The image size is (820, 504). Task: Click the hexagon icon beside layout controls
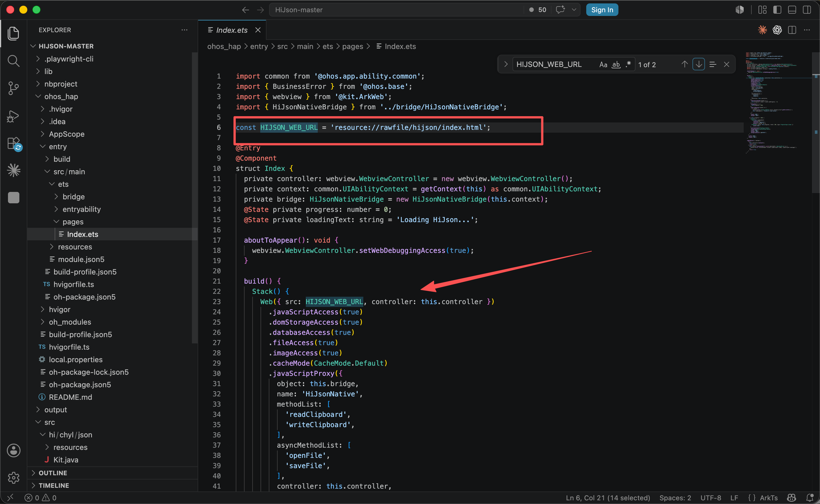[x=740, y=10]
